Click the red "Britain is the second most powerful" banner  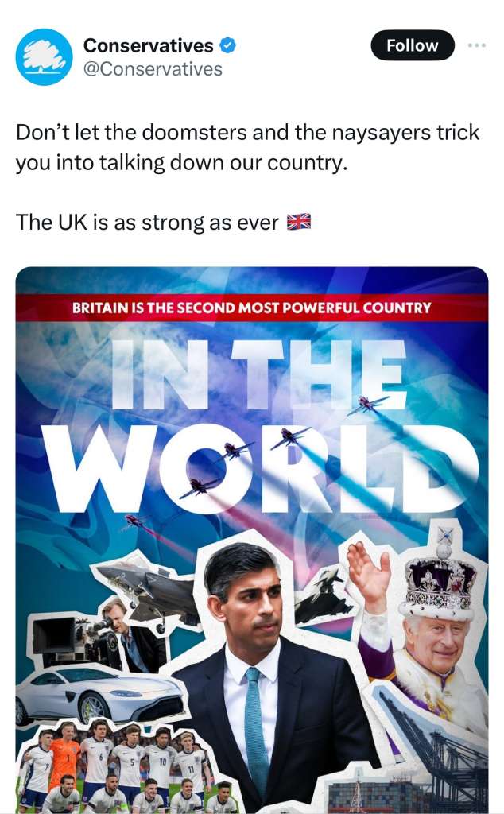coord(252,307)
